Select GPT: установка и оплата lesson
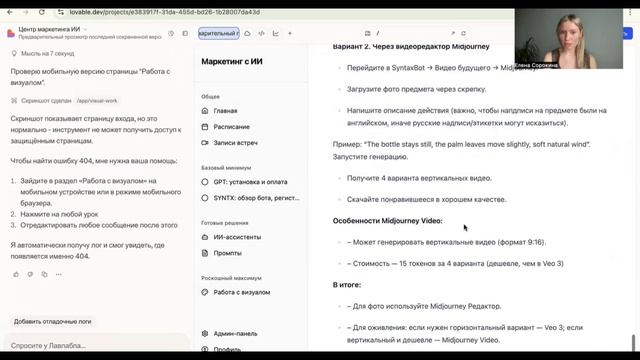This screenshot has height=360, width=640. coord(251,182)
